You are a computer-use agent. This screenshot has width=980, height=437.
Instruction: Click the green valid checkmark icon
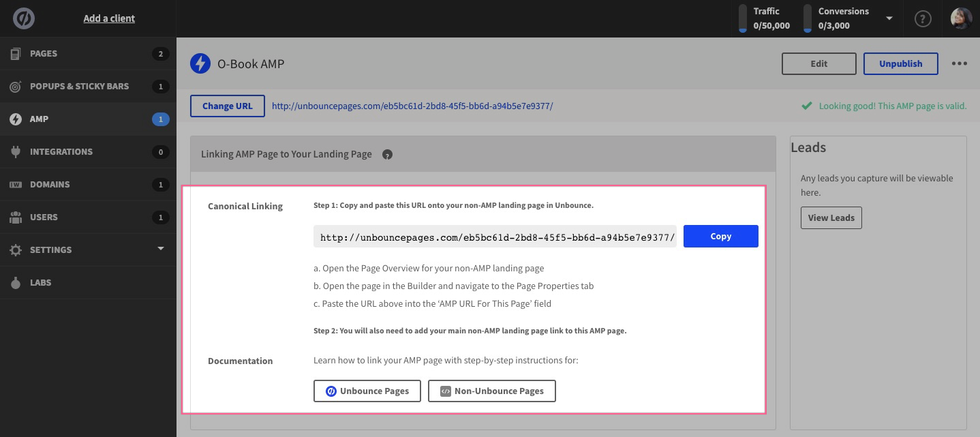806,106
